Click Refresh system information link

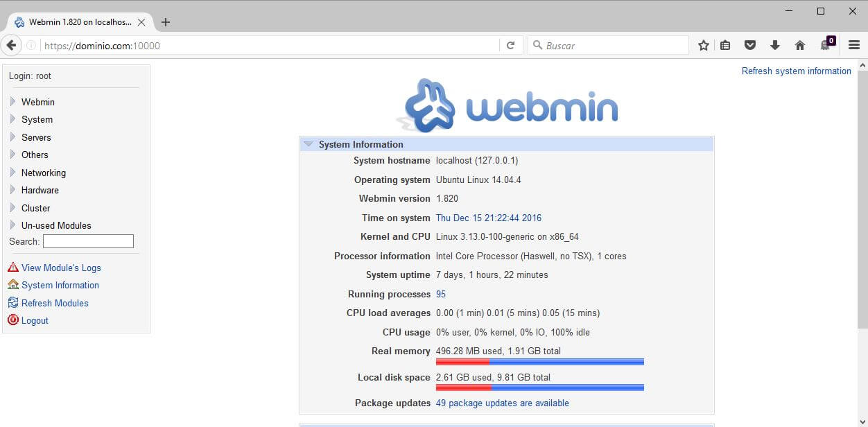[797, 71]
